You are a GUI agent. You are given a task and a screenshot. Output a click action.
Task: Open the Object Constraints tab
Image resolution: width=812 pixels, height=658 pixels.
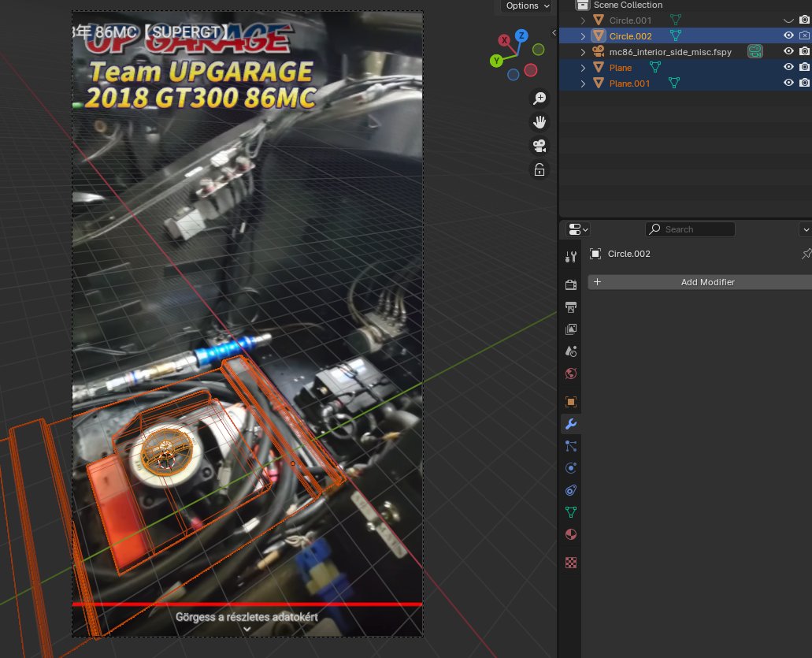571,490
